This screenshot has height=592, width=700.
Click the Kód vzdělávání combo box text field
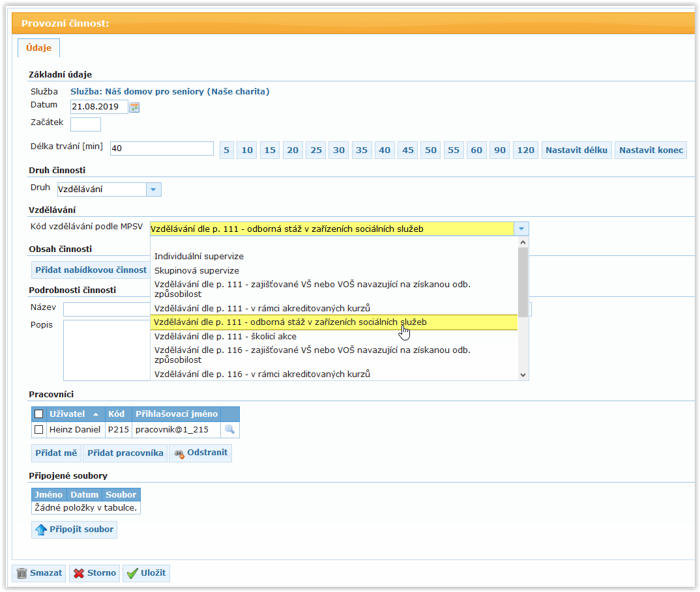pyautogui.click(x=332, y=229)
